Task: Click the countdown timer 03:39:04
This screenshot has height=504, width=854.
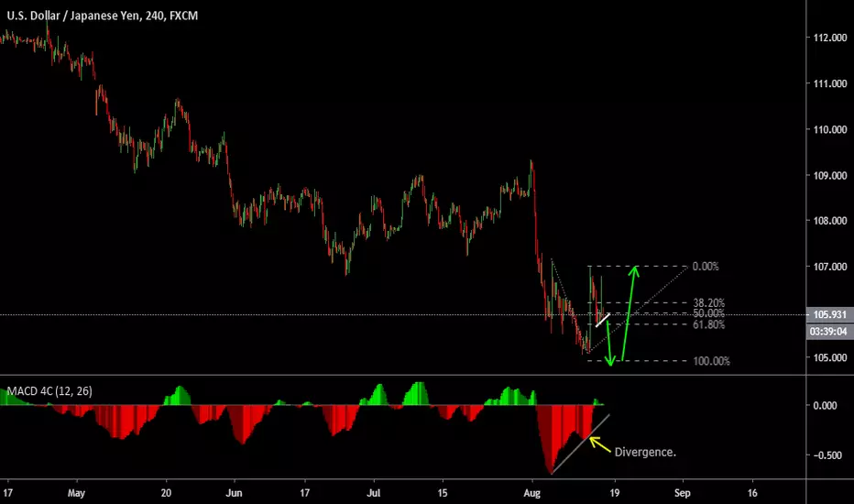Action: [829, 332]
